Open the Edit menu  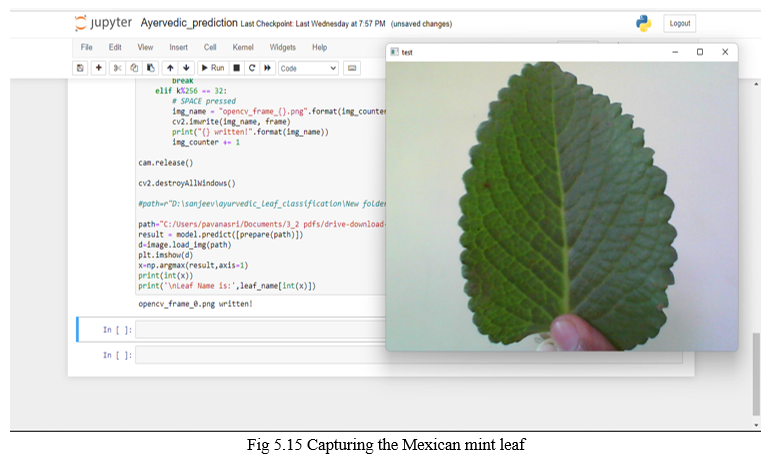tap(115, 47)
